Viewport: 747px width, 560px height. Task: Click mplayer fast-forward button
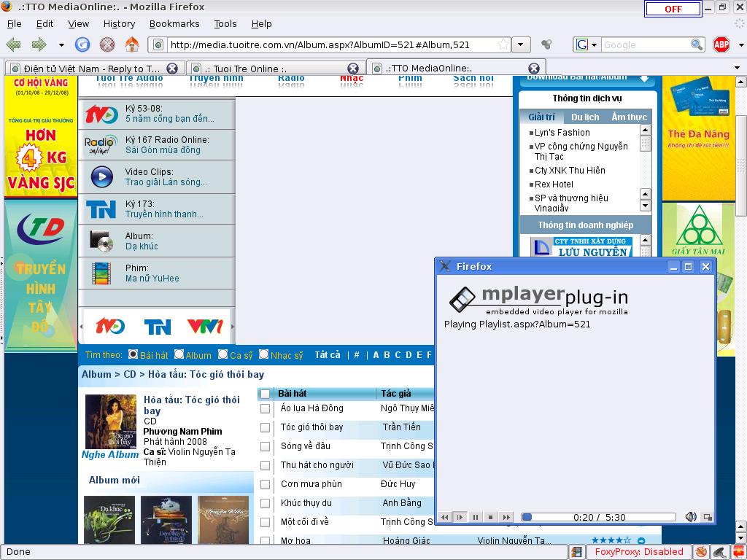click(x=506, y=517)
